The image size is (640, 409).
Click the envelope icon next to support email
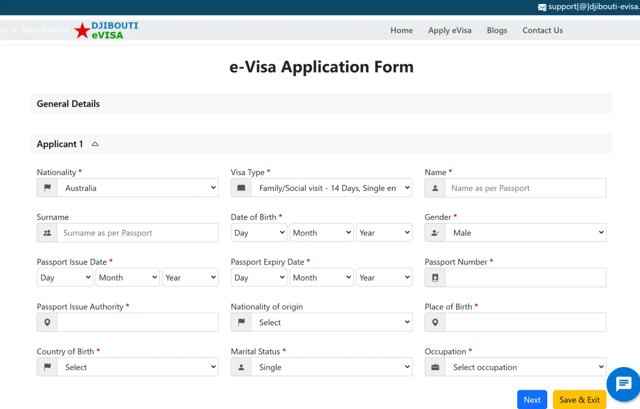pos(542,7)
